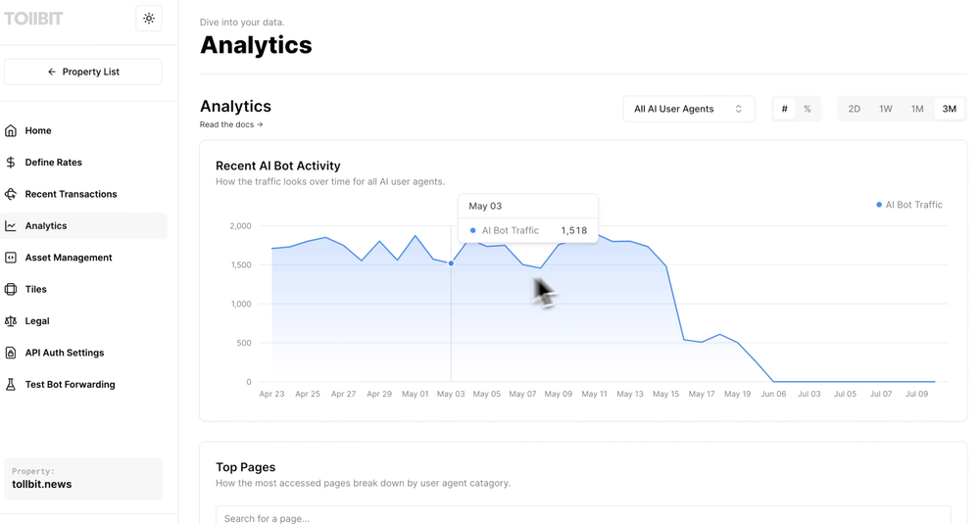Click the Legal scales icon
This screenshot has height=524, width=980.
pos(11,321)
